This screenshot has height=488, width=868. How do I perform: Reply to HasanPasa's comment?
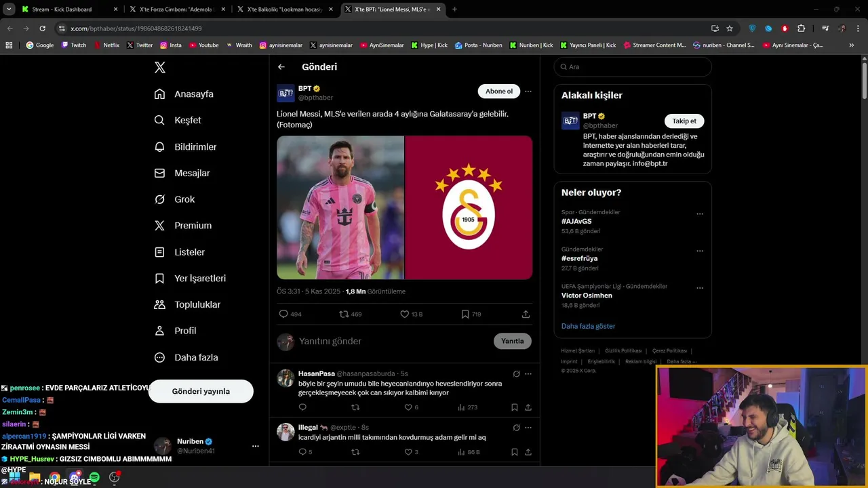coord(302,407)
